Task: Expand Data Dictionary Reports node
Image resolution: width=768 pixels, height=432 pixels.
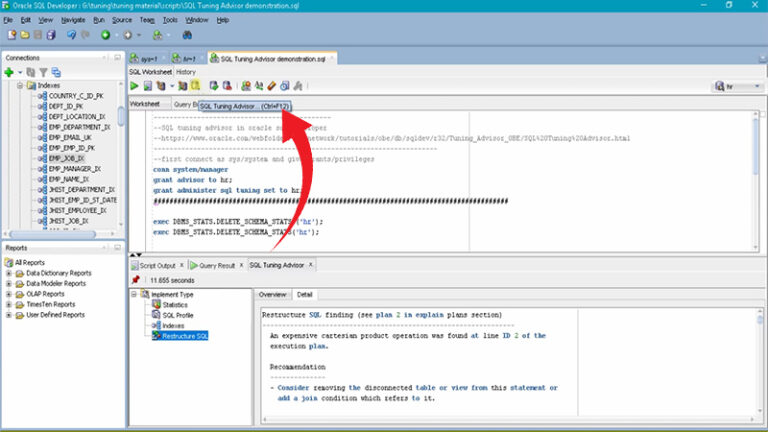Action: (9, 273)
